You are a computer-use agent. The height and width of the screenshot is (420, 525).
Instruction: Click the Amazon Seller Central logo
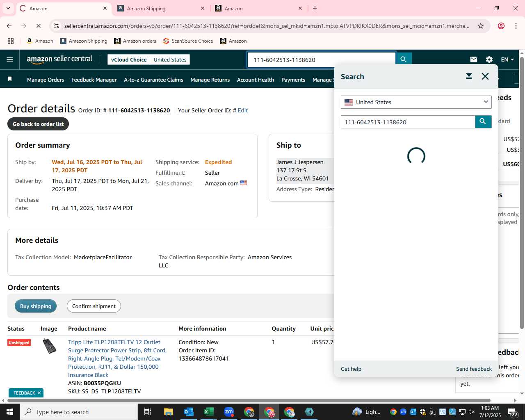click(x=59, y=59)
